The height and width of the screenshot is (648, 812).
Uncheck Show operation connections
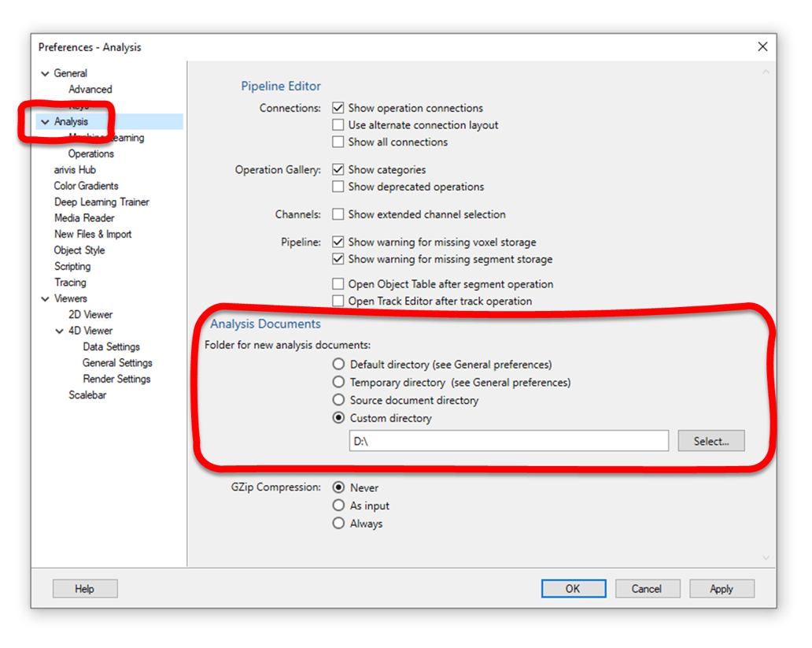click(x=338, y=108)
